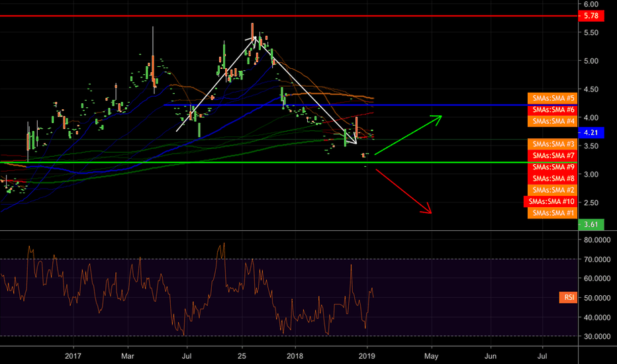Click the May date label

point(431,356)
